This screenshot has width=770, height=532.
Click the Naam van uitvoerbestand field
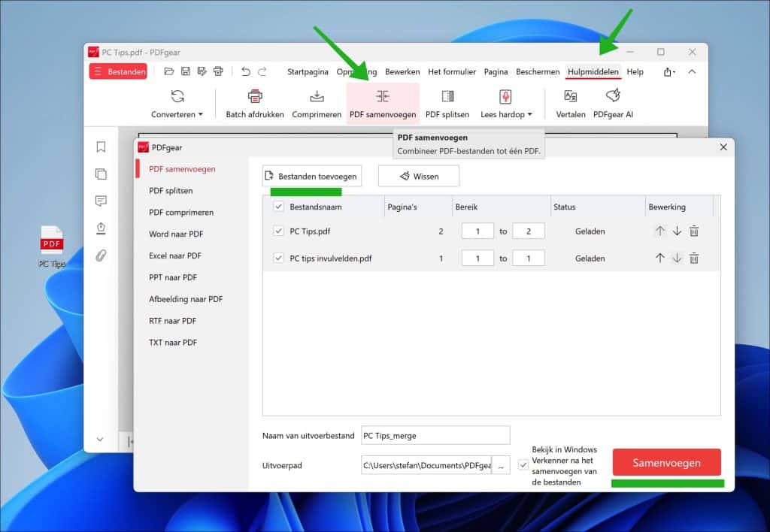[x=435, y=435]
